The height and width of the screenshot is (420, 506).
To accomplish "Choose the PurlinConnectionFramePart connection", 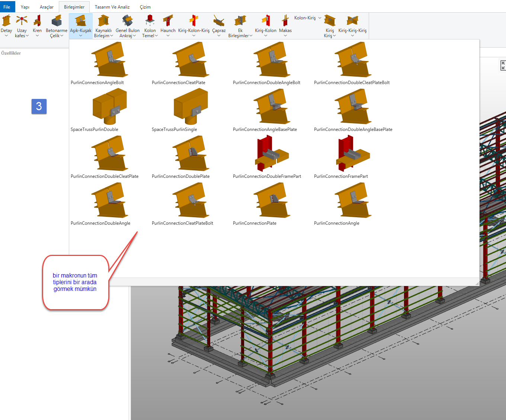I will (352, 154).
